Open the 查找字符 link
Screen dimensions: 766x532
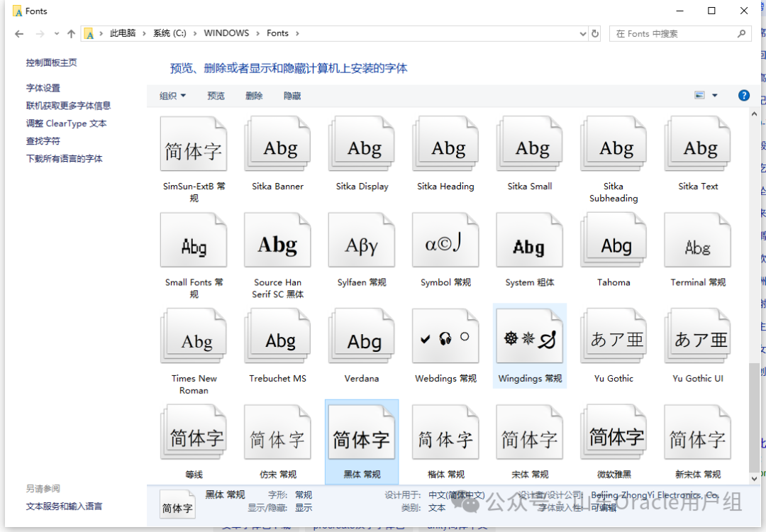[43, 141]
